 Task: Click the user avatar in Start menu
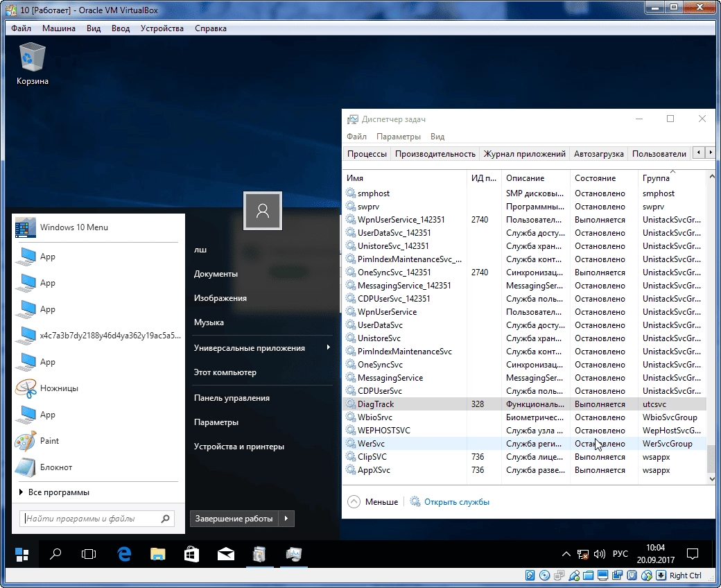tap(263, 211)
